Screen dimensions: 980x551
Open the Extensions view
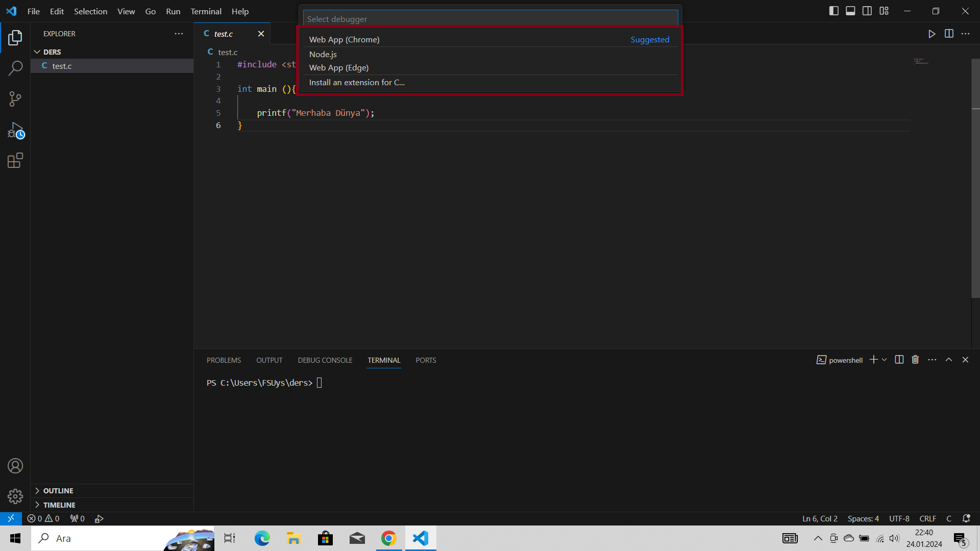click(x=15, y=161)
